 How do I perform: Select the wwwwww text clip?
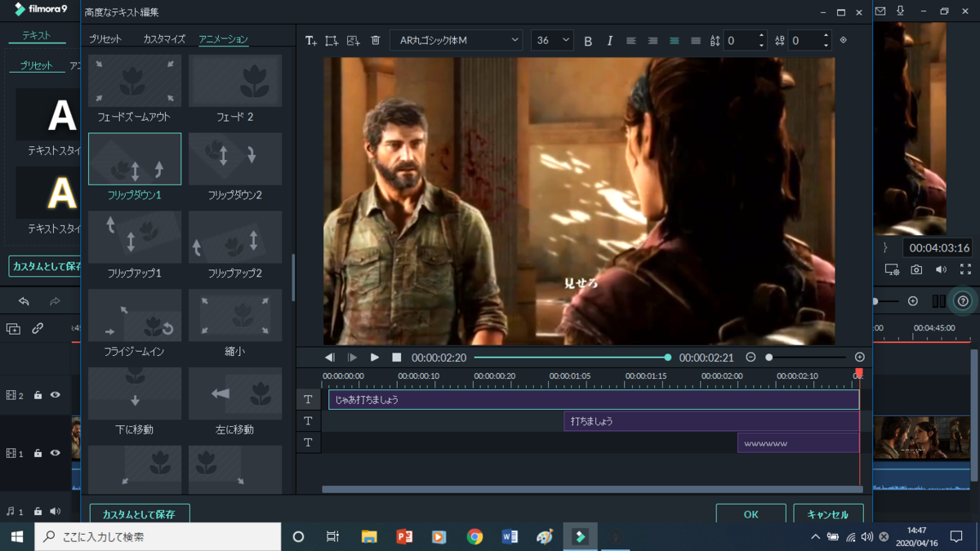point(798,443)
